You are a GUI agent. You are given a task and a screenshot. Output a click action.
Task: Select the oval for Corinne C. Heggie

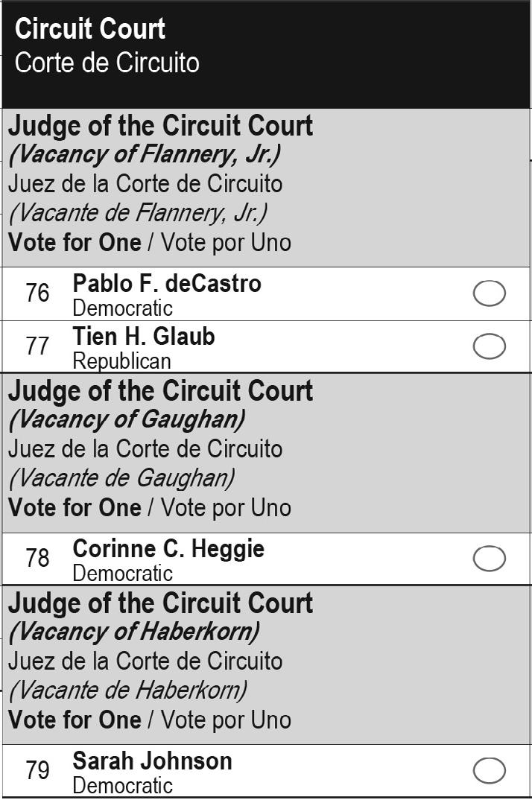coord(489,559)
